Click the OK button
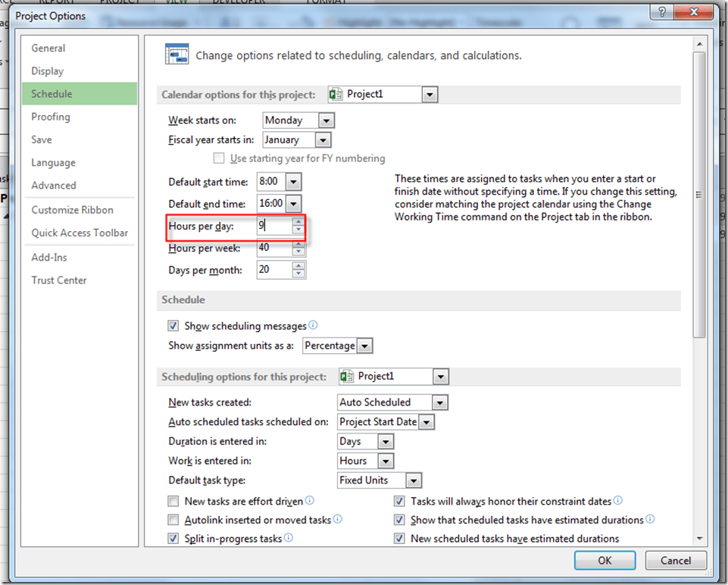This screenshot has width=728, height=585. [x=605, y=561]
